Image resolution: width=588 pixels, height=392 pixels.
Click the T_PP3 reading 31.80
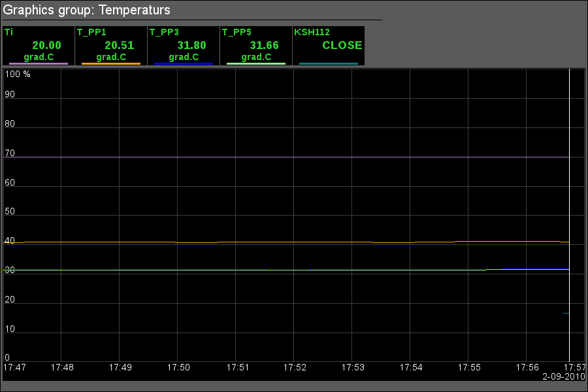pyautogui.click(x=191, y=45)
